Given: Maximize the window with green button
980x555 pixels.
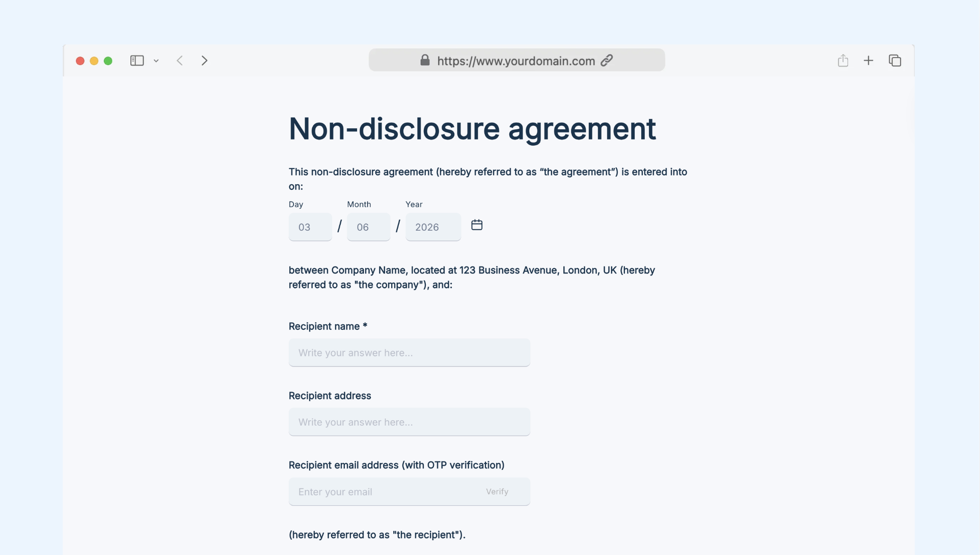Looking at the screenshot, I should pos(108,61).
